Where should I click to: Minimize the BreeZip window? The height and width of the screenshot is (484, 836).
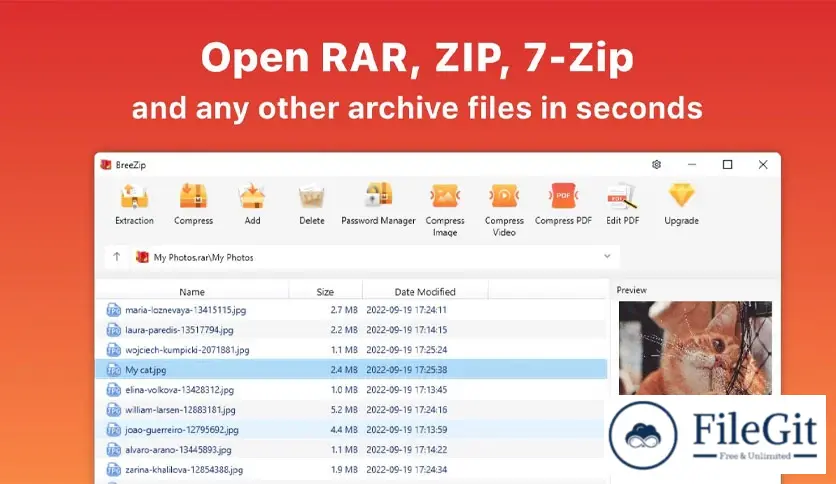tap(692, 165)
